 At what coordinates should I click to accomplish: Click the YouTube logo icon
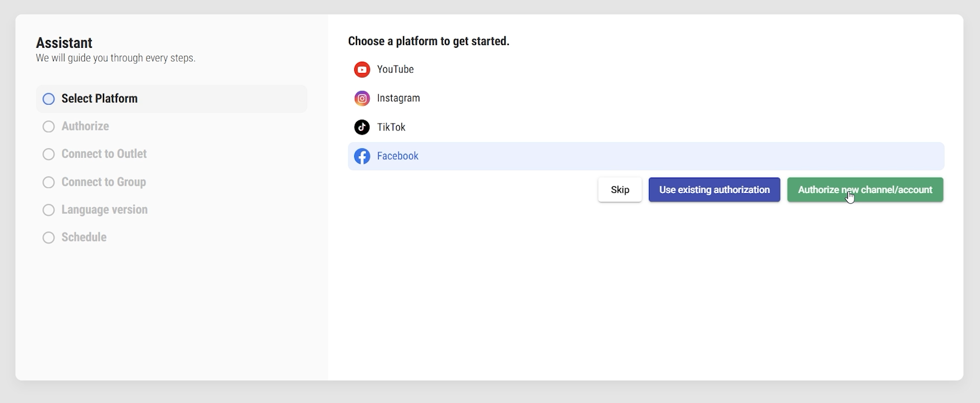click(x=362, y=70)
